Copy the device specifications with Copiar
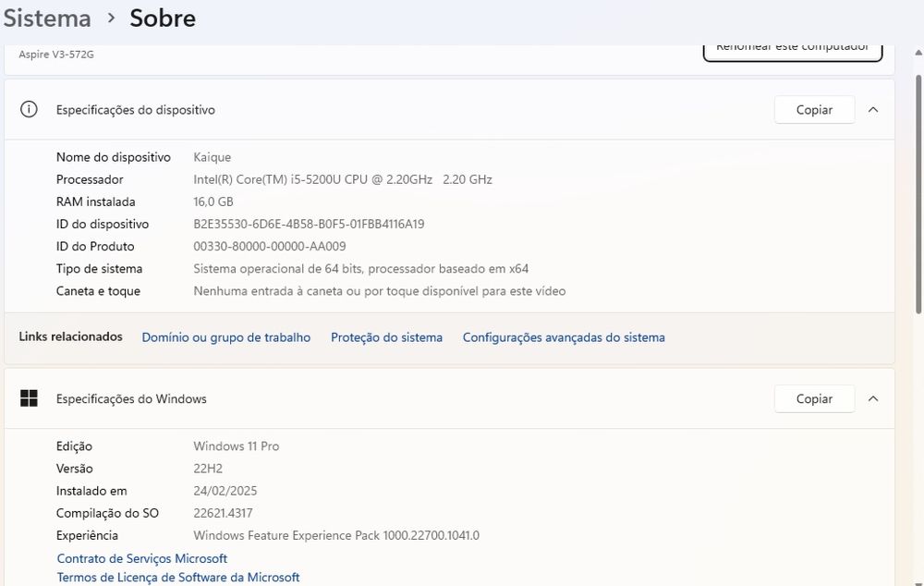Screen dimensions: 924x586 (814, 109)
